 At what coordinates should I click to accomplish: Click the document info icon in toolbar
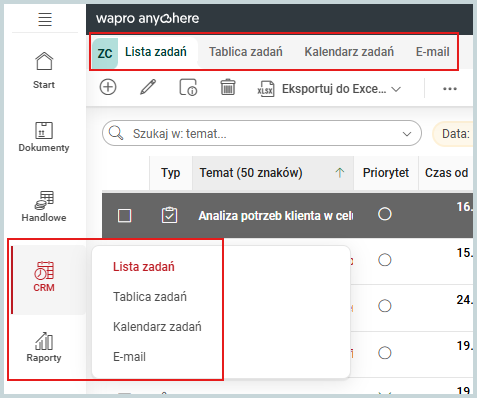(x=188, y=88)
